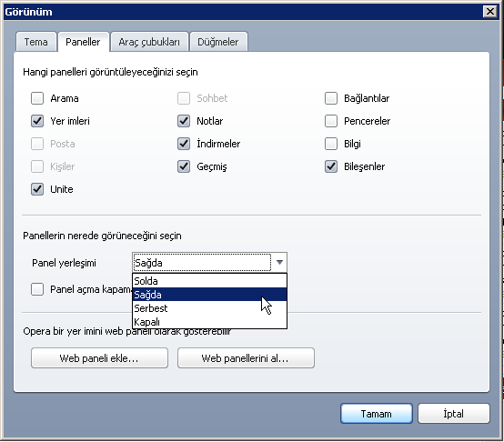Select Serbest in the dropdown list
Viewport: 504px width, 442px height.
tap(209, 308)
